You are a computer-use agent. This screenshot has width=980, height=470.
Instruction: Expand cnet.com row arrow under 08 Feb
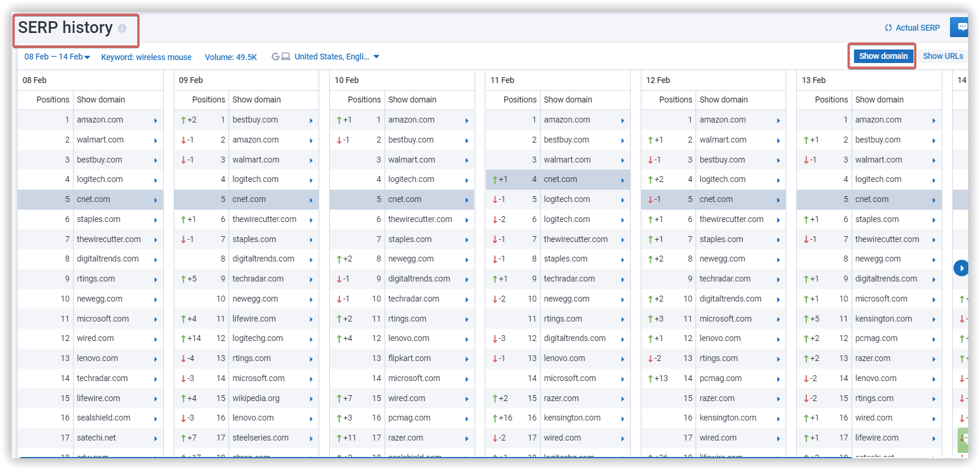[155, 200]
